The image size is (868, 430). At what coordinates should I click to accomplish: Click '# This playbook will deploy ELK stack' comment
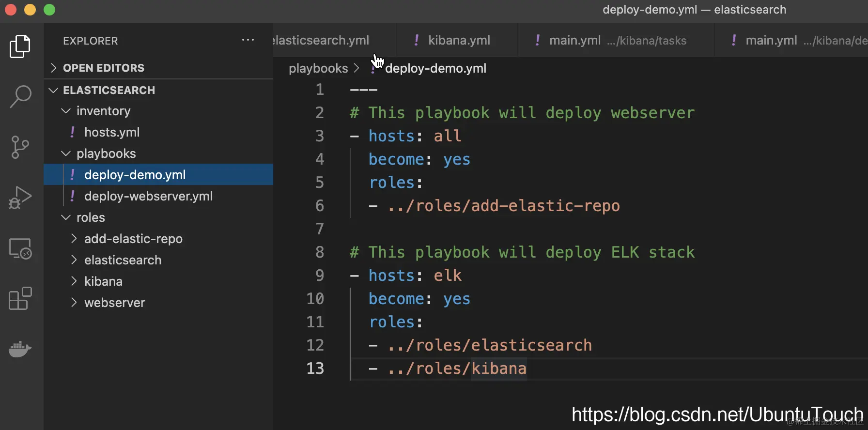coord(522,252)
